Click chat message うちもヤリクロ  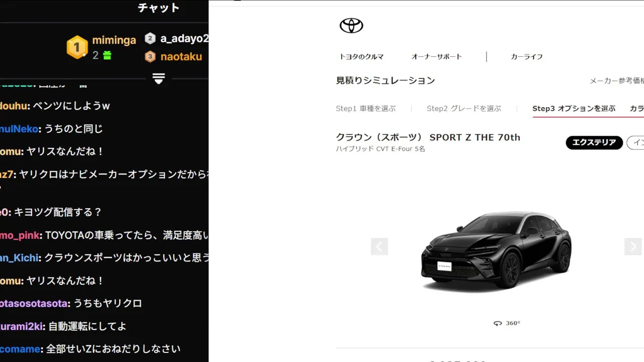pyautogui.click(x=108, y=304)
